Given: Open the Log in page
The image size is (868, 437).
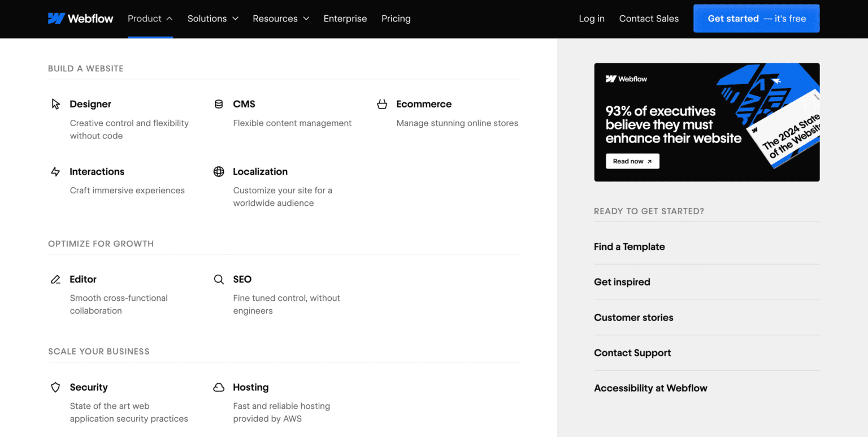Looking at the screenshot, I should point(591,18).
